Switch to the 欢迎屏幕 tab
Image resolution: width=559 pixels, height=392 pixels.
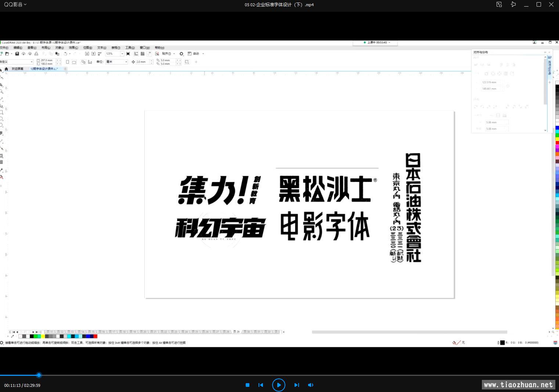point(17,69)
